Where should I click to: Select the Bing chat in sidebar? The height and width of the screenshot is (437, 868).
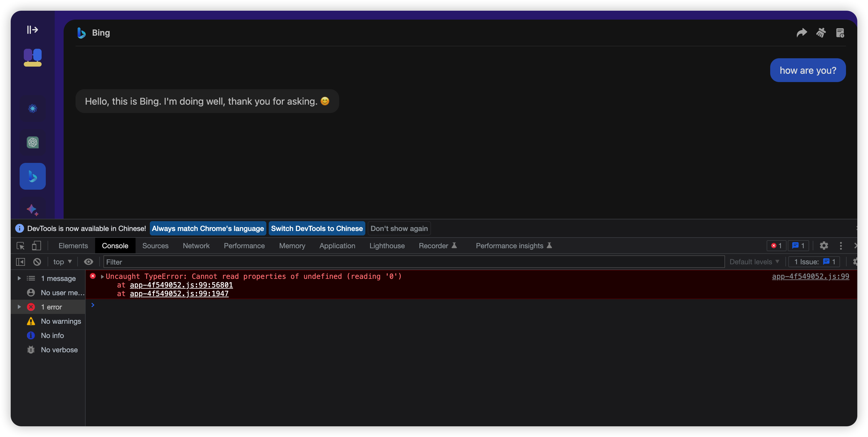click(x=32, y=176)
